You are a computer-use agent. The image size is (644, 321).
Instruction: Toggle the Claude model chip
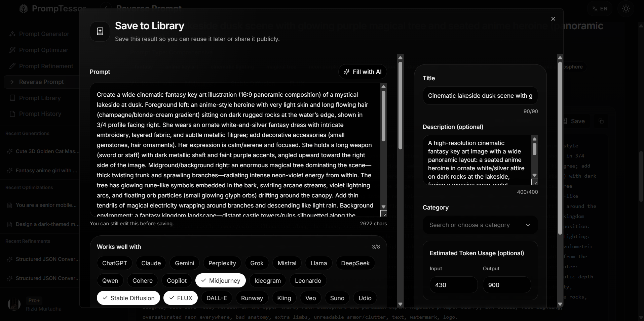coord(151,263)
